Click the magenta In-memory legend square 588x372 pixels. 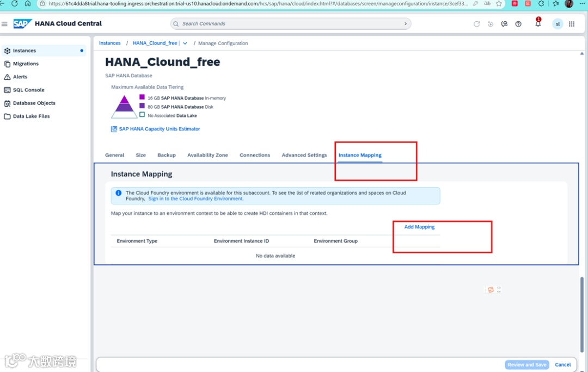coord(142,97)
